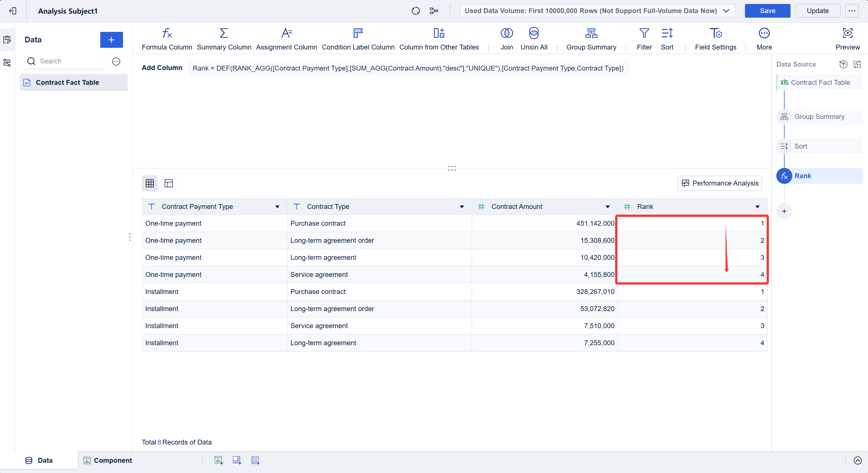Select the Union All tool
Viewport: 868px width, 473px height.
point(534,38)
